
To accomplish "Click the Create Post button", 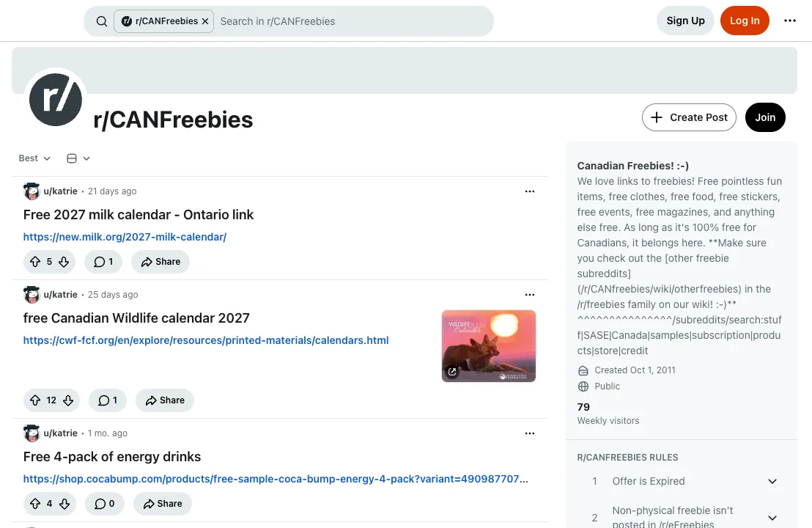I will pos(689,117).
